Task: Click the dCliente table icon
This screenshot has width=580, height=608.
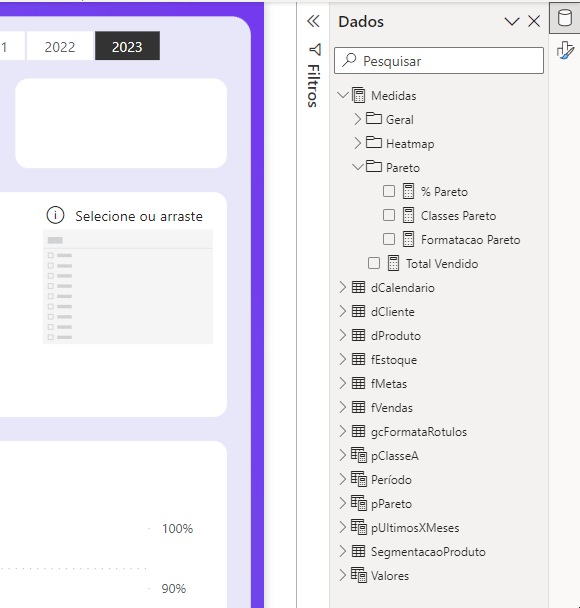Action: 358,311
